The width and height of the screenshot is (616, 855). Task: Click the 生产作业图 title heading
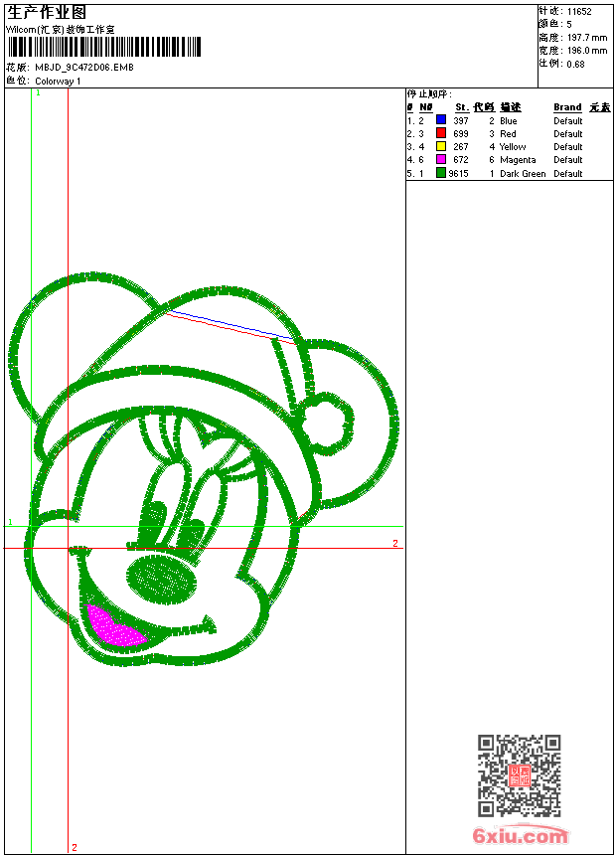(x=47, y=13)
